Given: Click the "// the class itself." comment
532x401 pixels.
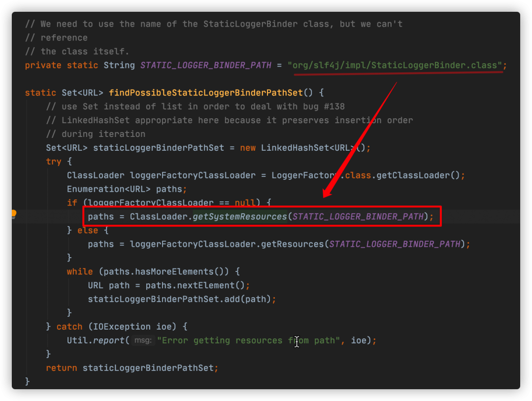Looking at the screenshot, I should (77, 51).
